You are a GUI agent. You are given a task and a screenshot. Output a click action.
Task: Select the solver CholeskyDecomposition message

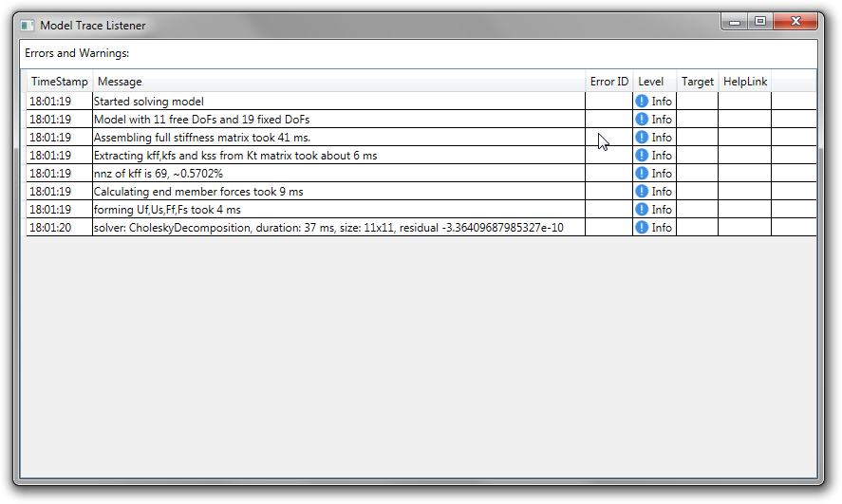click(x=328, y=228)
